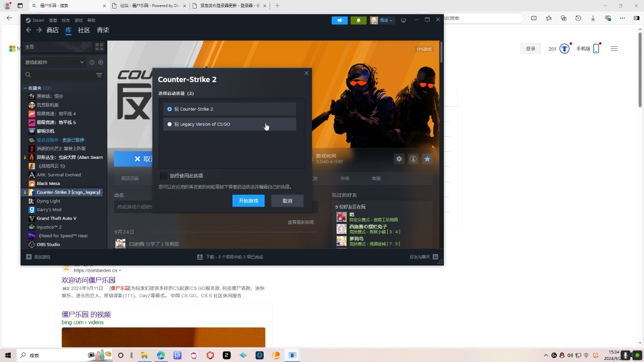Open the 库 tab in Steam
Viewport: 644px width, 362px height.
68,30
